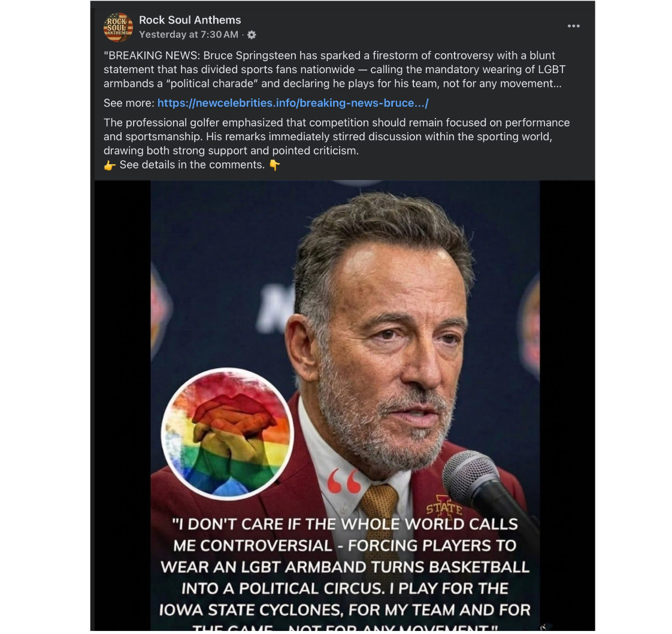Open the ellipsis dropdown to hide the post

pos(574,26)
